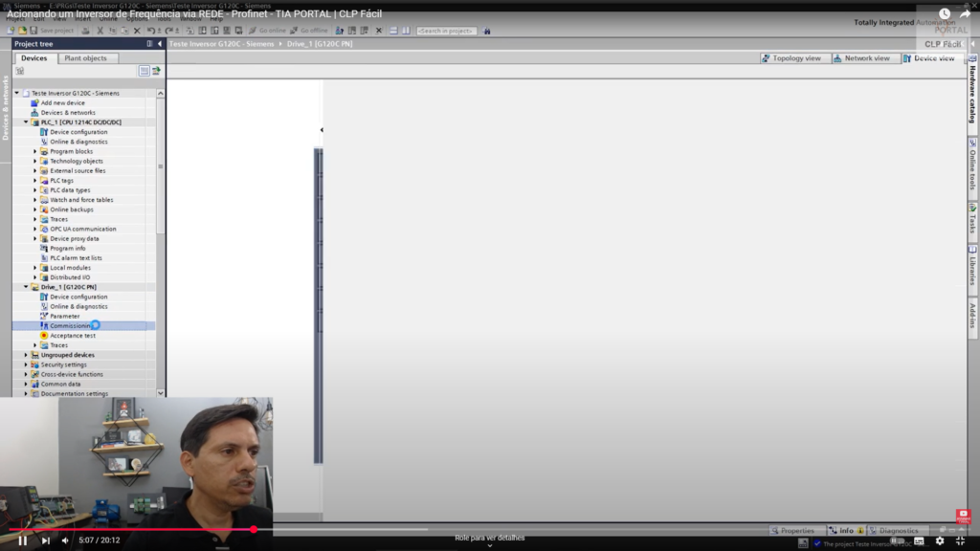
Task: Pause the video playback
Action: pyautogui.click(x=23, y=540)
